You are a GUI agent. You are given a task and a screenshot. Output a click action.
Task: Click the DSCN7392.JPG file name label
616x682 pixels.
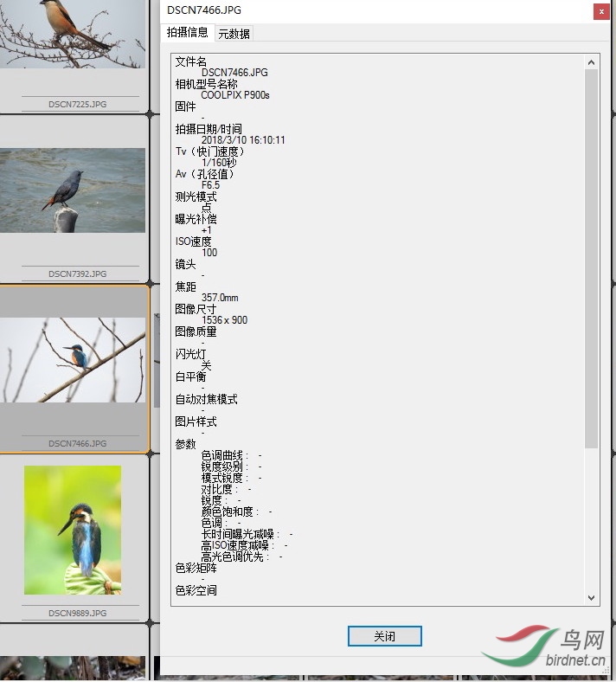click(77, 274)
